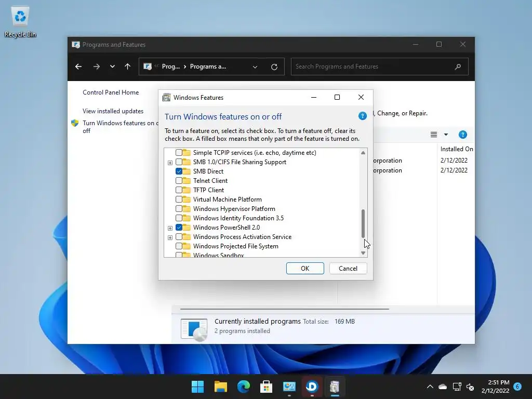Viewport: 532px width, 399px height.
Task: Maximize the Windows Features dialog
Action: point(337,97)
